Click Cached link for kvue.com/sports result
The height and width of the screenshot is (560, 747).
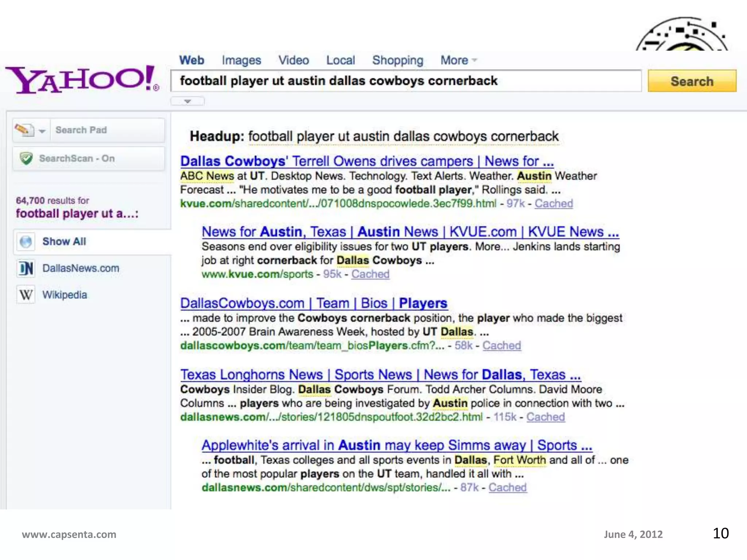click(370, 274)
